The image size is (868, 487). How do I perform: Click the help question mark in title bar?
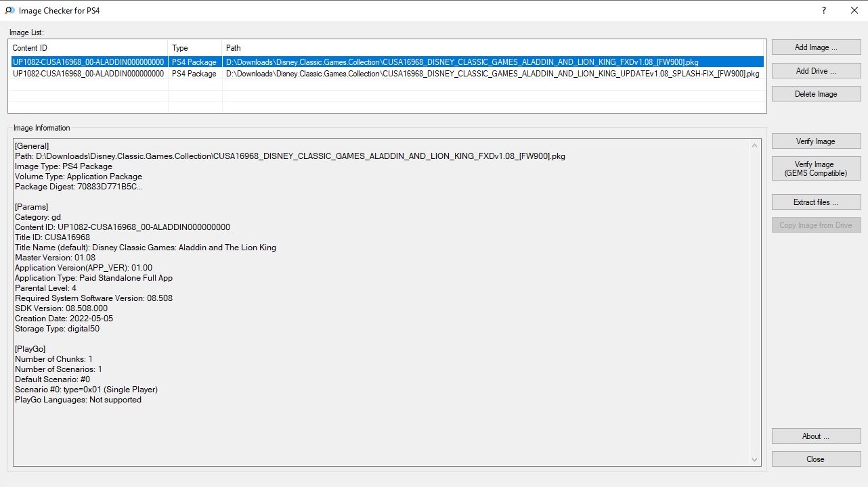click(x=824, y=10)
